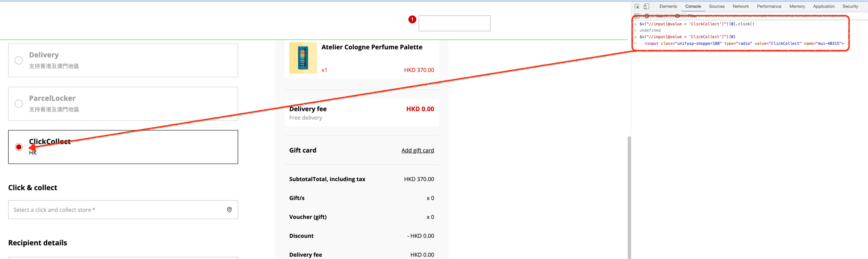
Task: Open the Network tab in DevTools
Action: (x=740, y=6)
